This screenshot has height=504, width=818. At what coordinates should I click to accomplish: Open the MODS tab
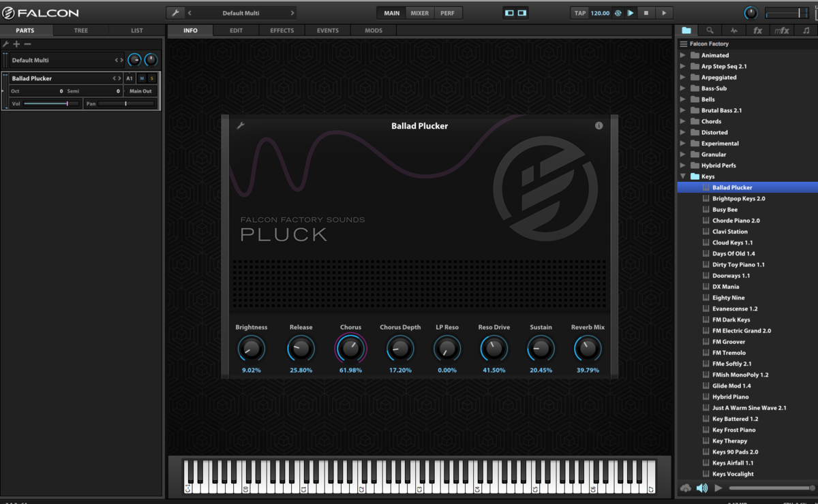[374, 31]
